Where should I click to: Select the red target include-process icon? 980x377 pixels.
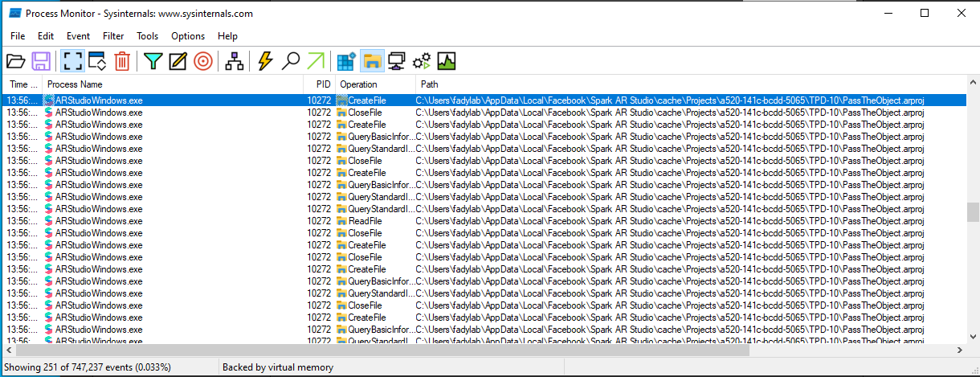pos(202,60)
